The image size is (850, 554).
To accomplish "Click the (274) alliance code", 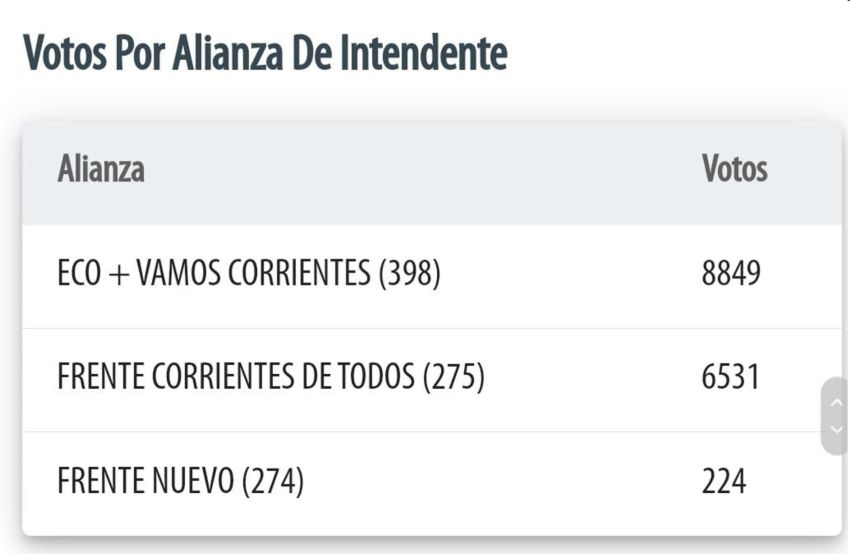I will click(273, 481).
